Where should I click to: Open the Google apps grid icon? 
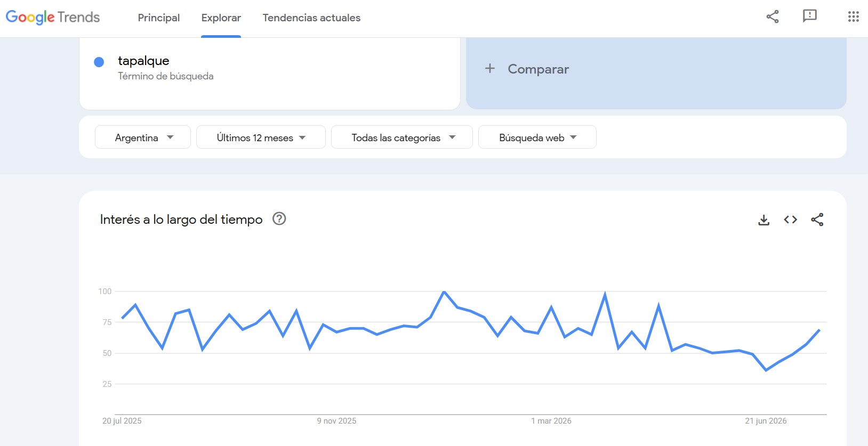[x=853, y=17]
